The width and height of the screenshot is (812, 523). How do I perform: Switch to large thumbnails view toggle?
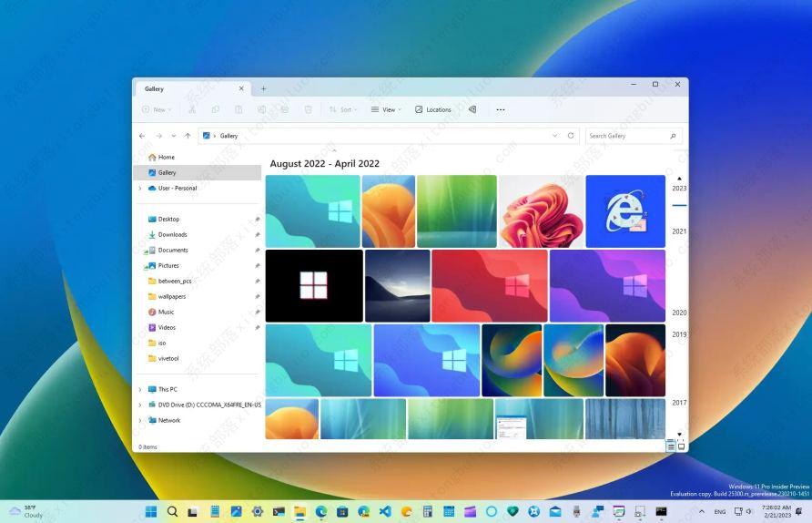click(x=681, y=446)
